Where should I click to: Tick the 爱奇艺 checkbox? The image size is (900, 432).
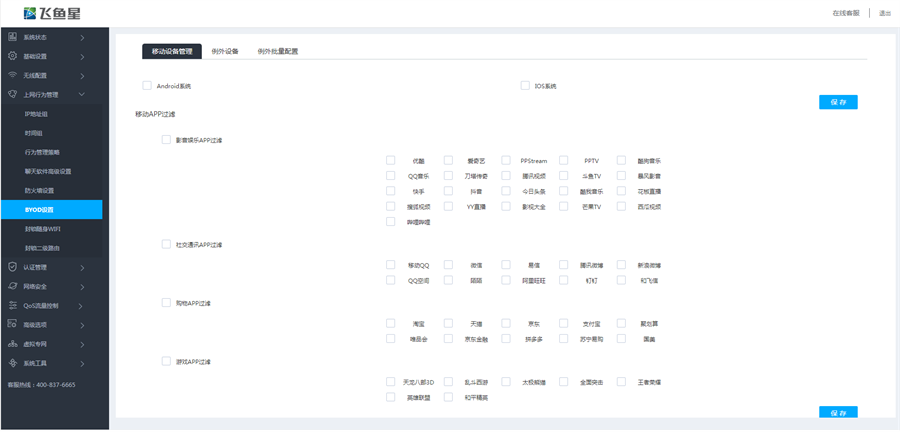[448, 160]
